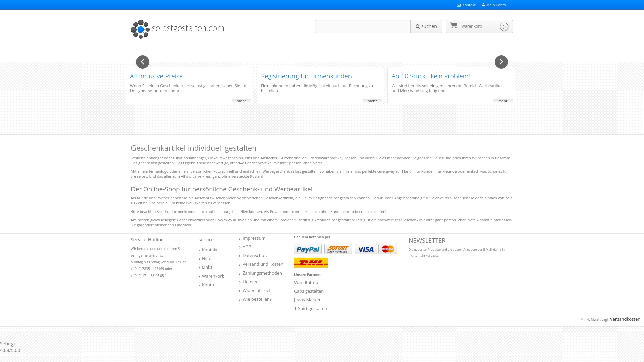Expand mehr under Registrierung für Firmenkunden
Image resolution: width=644 pixels, height=362 pixels.
pyautogui.click(x=372, y=101)
